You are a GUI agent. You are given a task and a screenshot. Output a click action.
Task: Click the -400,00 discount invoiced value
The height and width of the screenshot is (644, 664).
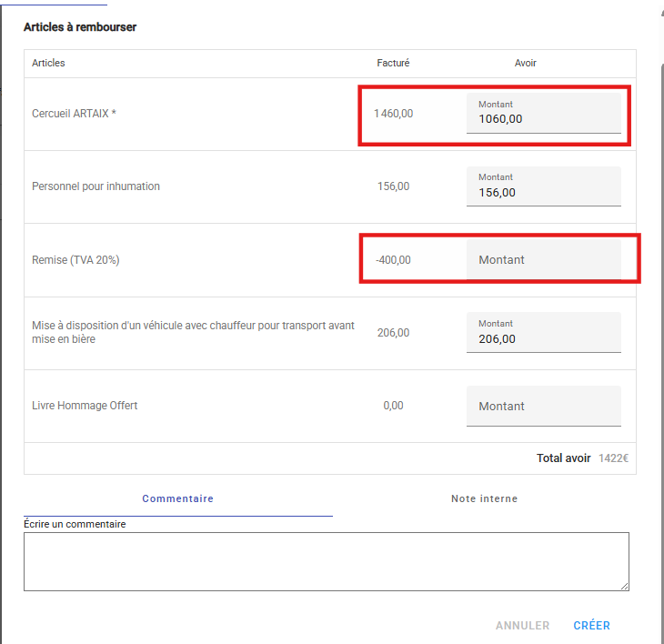(x=393, y=260)
